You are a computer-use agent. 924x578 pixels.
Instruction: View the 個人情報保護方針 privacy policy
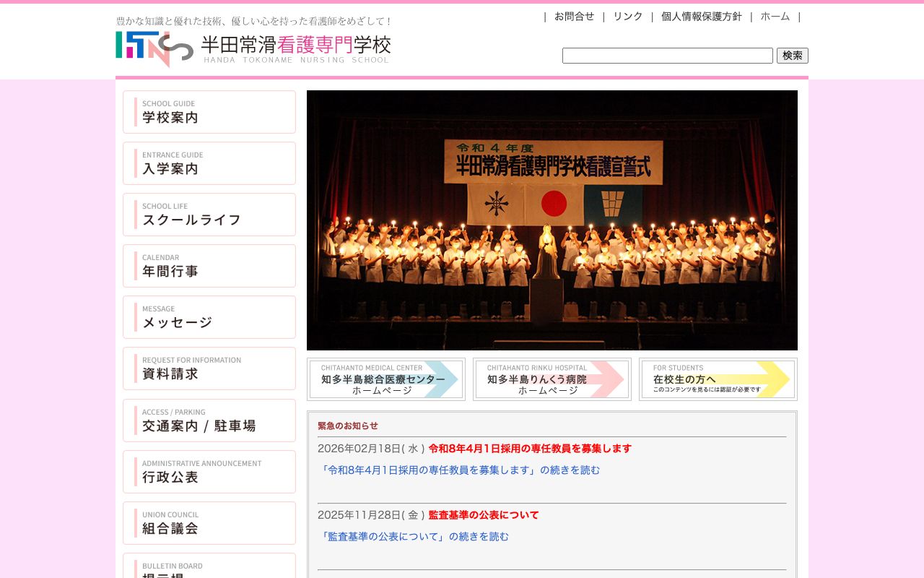coord(701,16)
